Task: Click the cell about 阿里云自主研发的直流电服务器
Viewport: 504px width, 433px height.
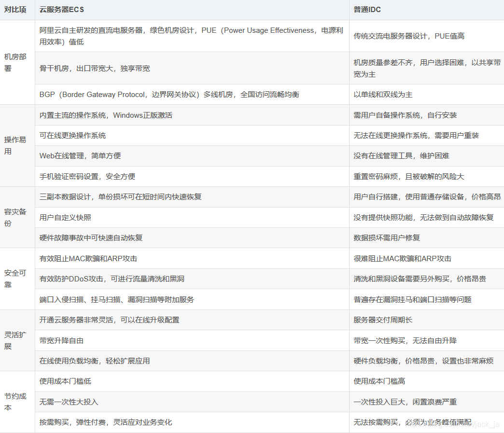Action: tap(192, 36)
